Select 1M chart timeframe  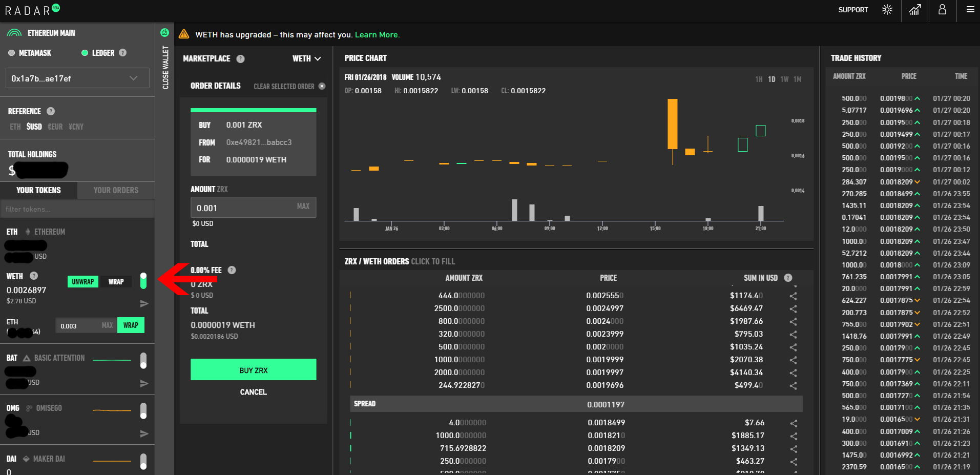pos(798,79)
